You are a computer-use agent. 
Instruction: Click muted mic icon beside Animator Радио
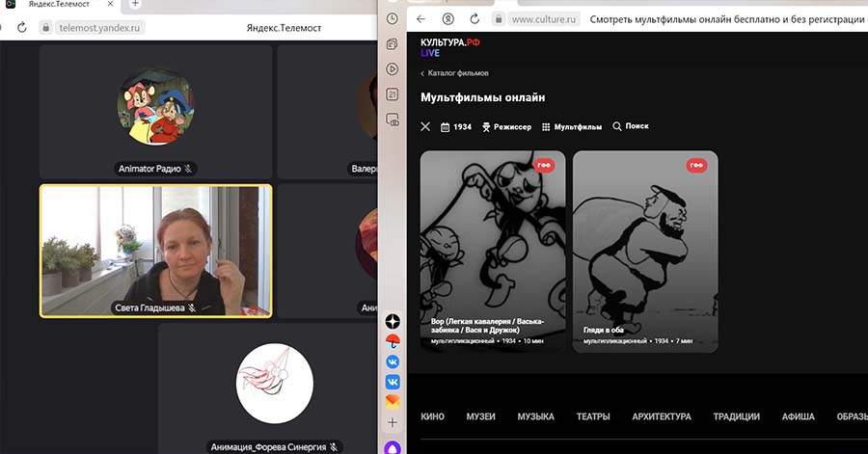click(x=188, y=169)
